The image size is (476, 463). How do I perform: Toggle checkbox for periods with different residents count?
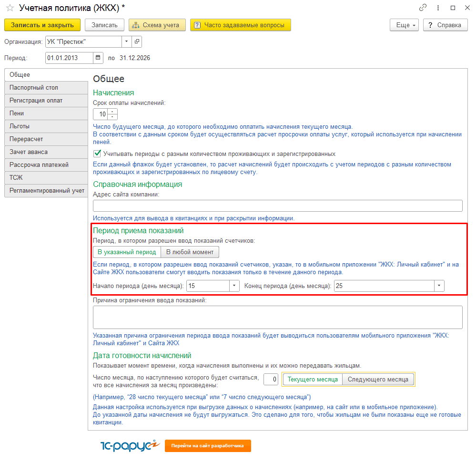pyautogui.click(x=97, y=154)
